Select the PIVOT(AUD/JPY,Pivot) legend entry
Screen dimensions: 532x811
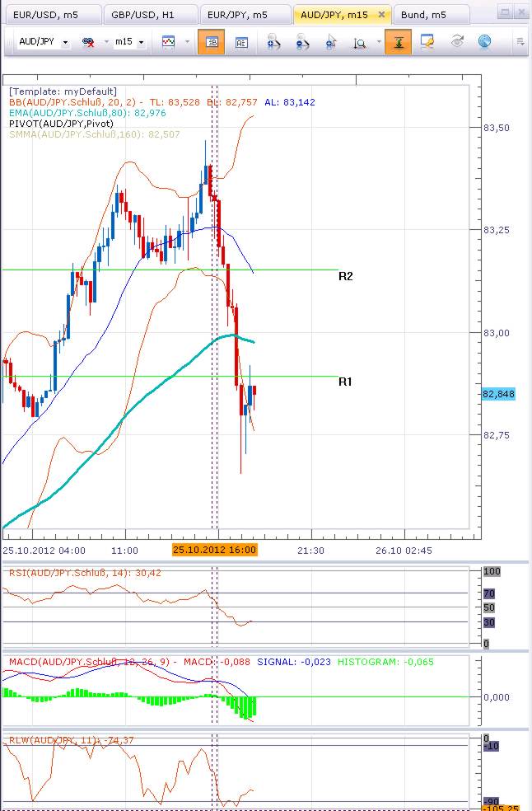(61, 124)
